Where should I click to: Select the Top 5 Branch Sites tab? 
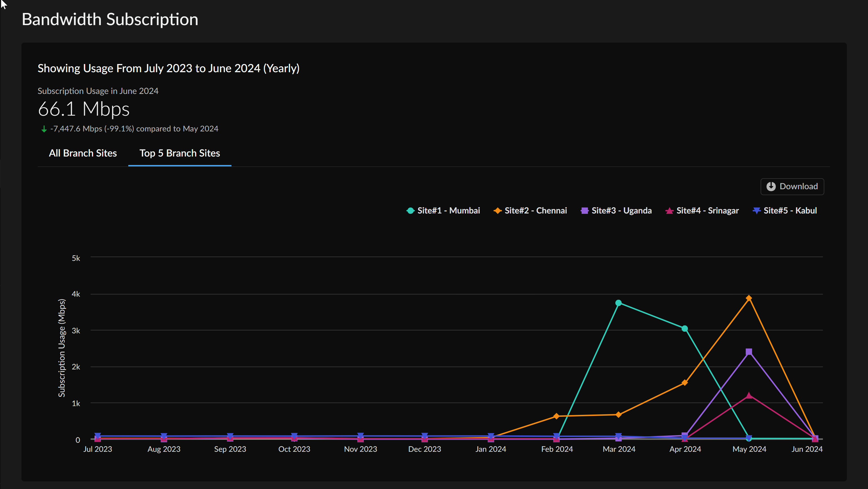[x=180, y=153]
